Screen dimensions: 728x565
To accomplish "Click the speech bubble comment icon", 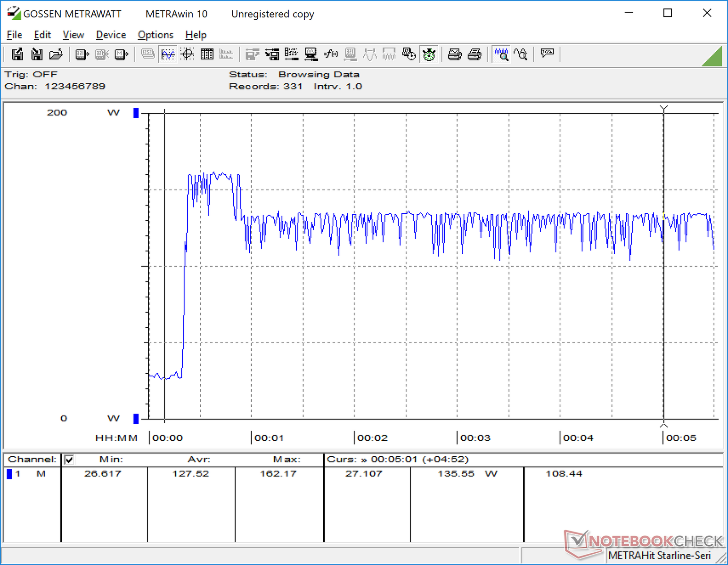I will [547, 53].
